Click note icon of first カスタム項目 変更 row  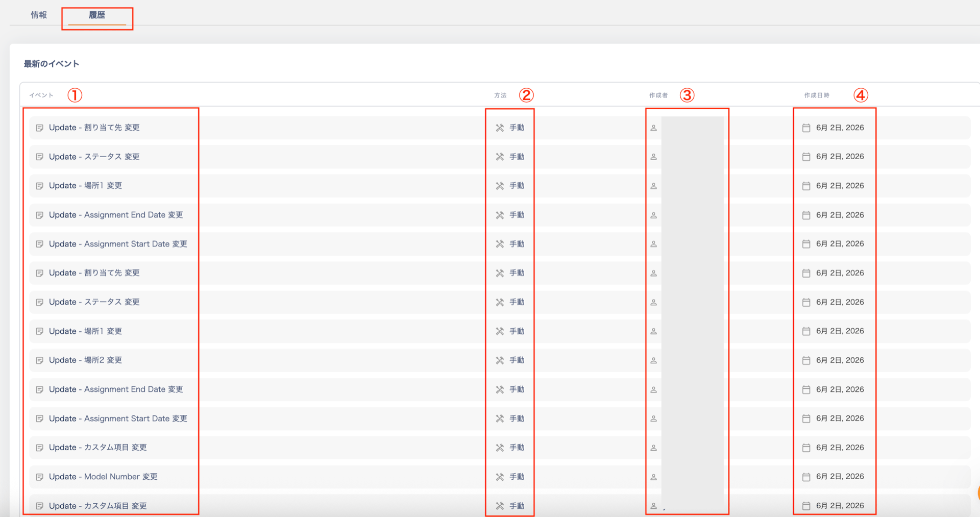tap(39, 448)
